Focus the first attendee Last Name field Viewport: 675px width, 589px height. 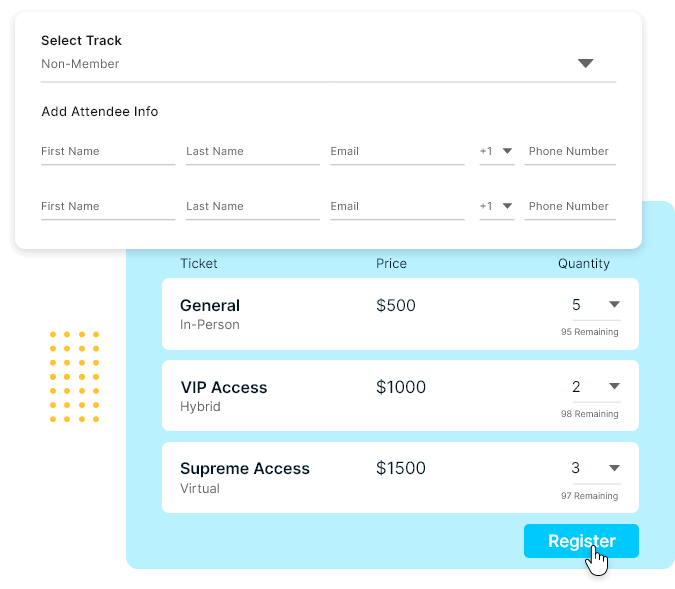(252, 152)
